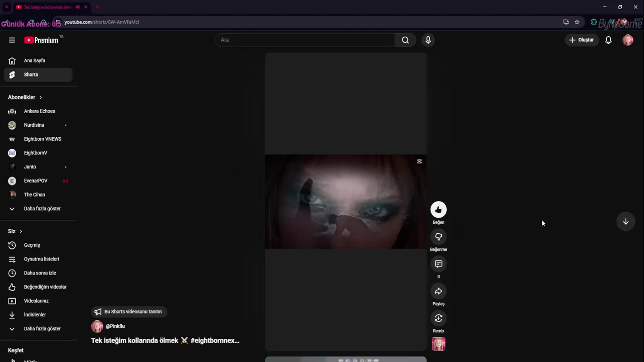Open Daha sonra izle list
The height and width of the screenshot is (362, 644).
(x=38, y=273)
